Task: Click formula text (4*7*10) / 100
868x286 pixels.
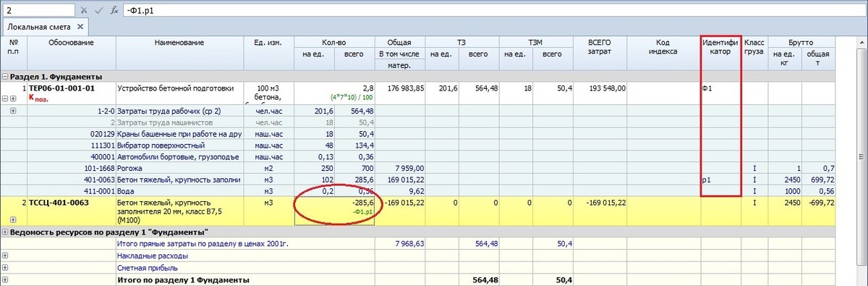Action: click(351, 97)
